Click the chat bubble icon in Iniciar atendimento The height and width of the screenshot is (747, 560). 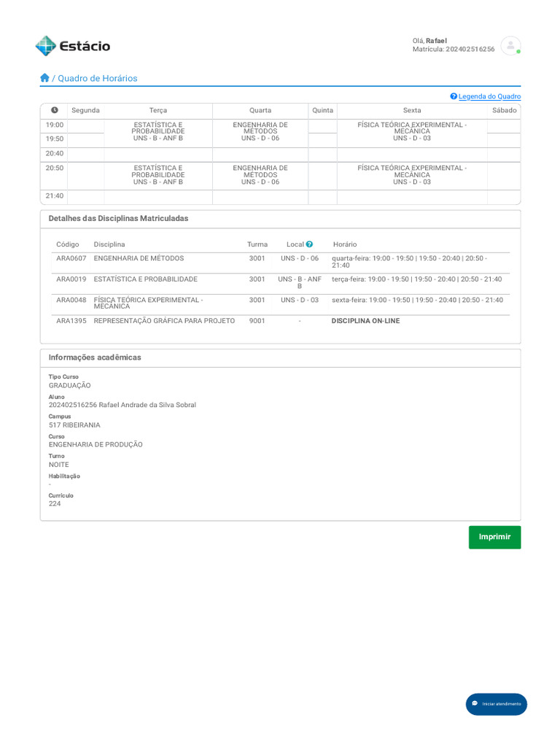tap(475, 704)
